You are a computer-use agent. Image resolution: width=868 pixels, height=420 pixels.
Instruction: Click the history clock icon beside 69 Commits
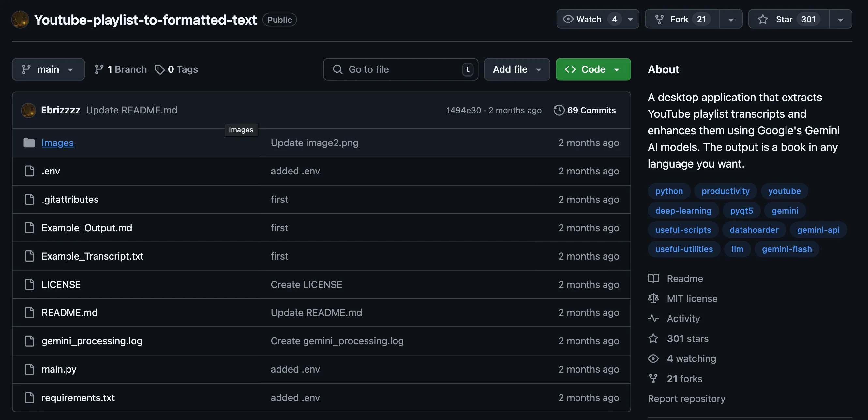click(559, 110)
